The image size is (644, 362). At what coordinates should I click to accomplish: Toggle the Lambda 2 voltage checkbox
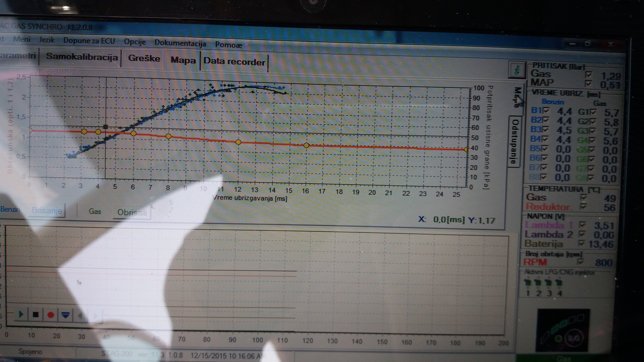click(x=582, y=234)
